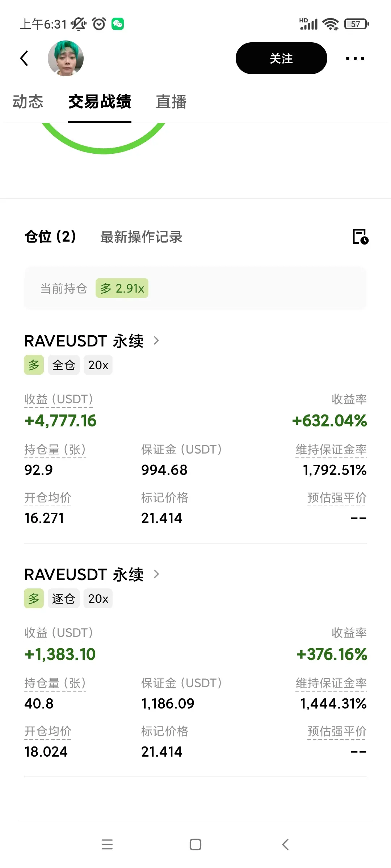Image resolution: width=391 pixels, height=868 pixels.
Task: Tap the WeChat notification icon in status bar
Action: click(x=118, y=24)
